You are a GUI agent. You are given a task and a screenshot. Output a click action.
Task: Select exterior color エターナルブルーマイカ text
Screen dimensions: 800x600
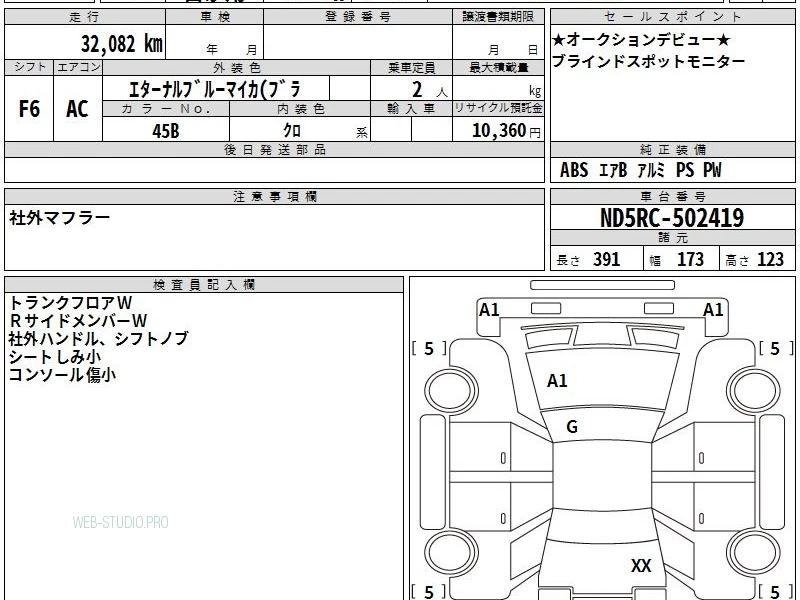(x=215, y=89)
